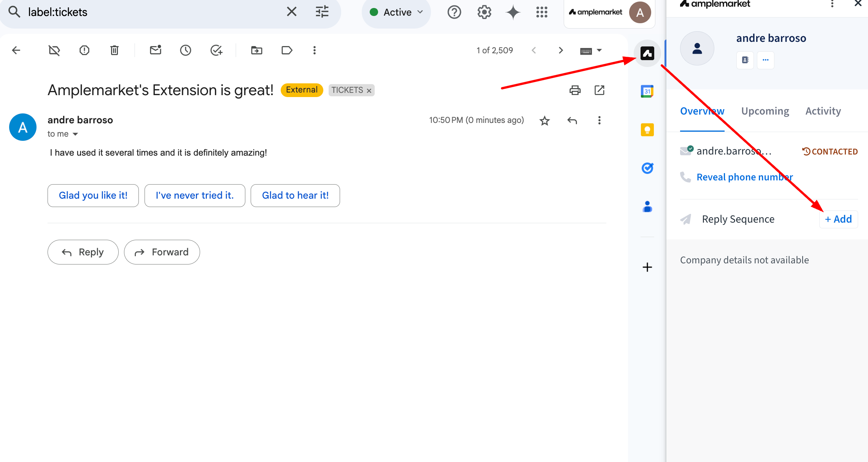This screenshot has height=462, width=868.
Task: Star the andre barroso message
Action: 545,121
